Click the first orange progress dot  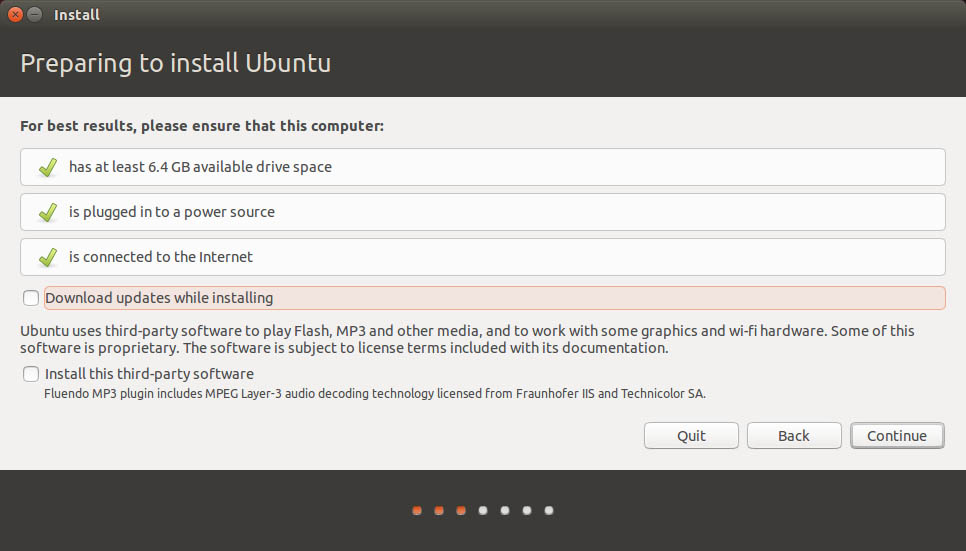click(x=417, y=510)
